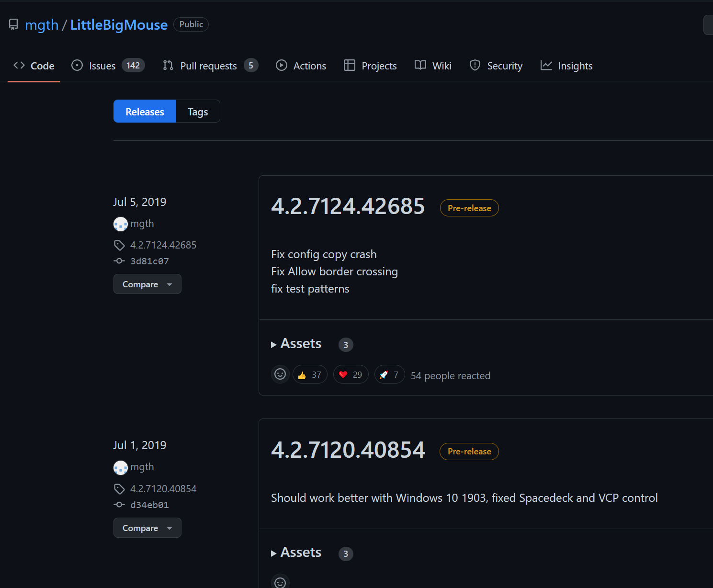The image size is (713, 588).
Task: Switch to the Code tab
Action: 34,66
